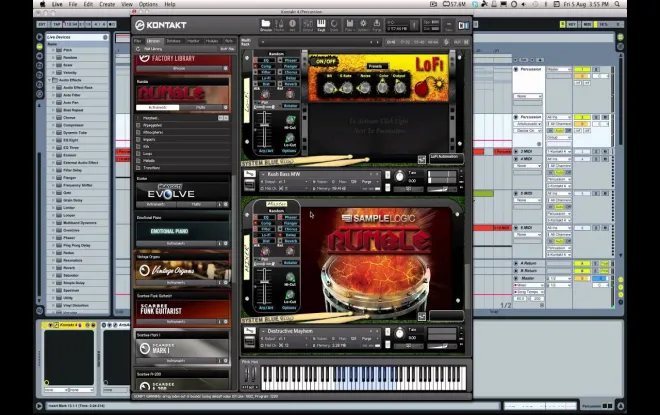
Task: Open the Kontakt Options gear icon
Action: click(x=363, y=24)
